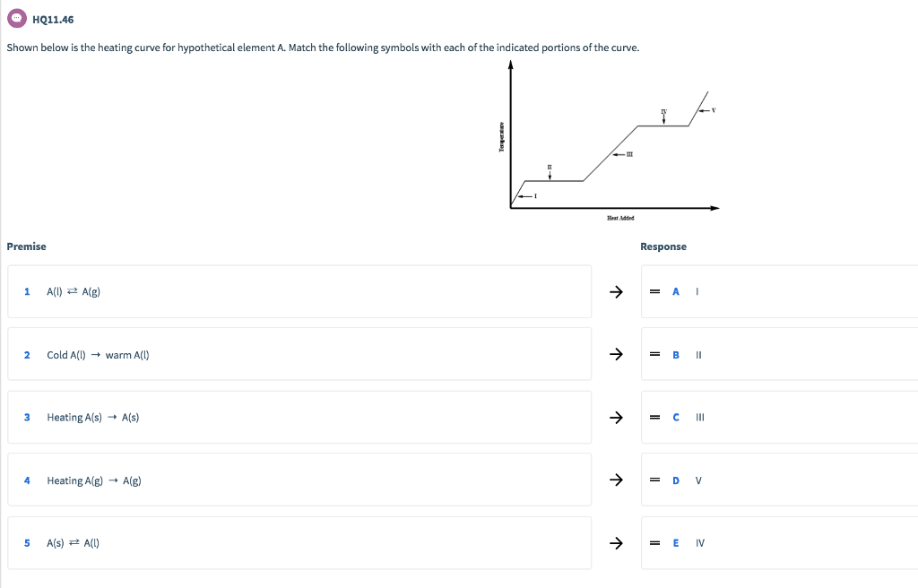Click the arrow icon next to premise 4

click(616, 480)
